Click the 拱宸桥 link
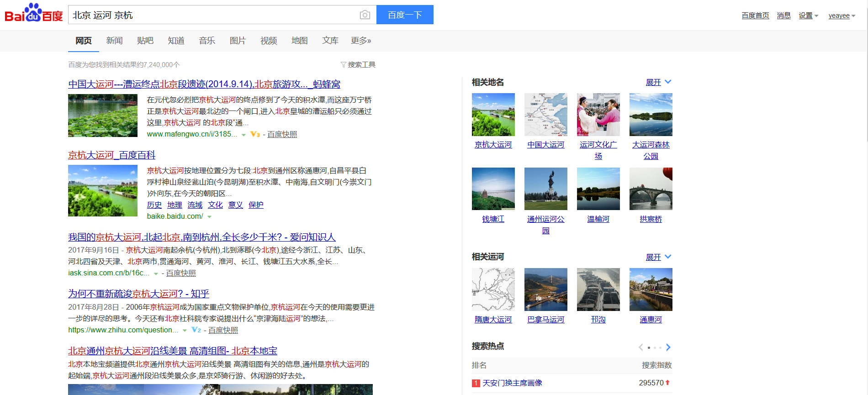868x395 pixels. 651,219
